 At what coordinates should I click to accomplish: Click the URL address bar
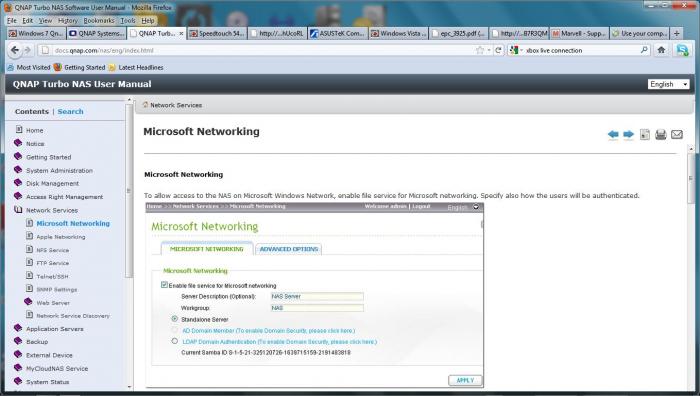(263, 50)
